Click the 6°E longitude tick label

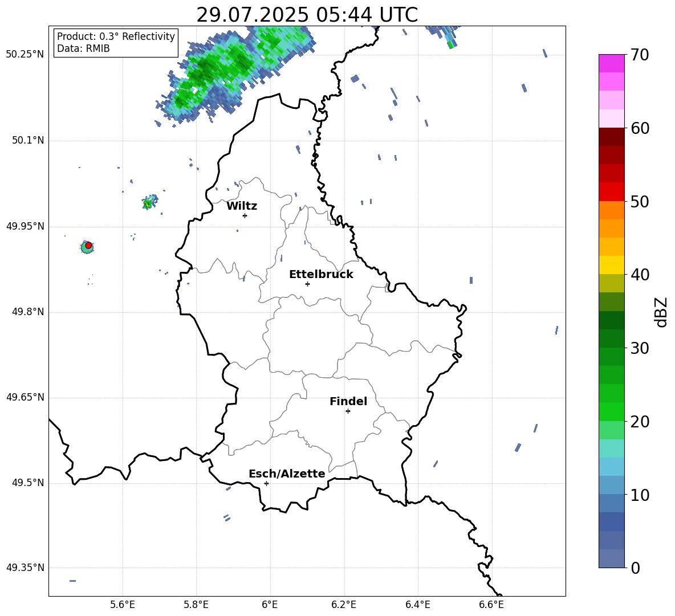(270, 605)
